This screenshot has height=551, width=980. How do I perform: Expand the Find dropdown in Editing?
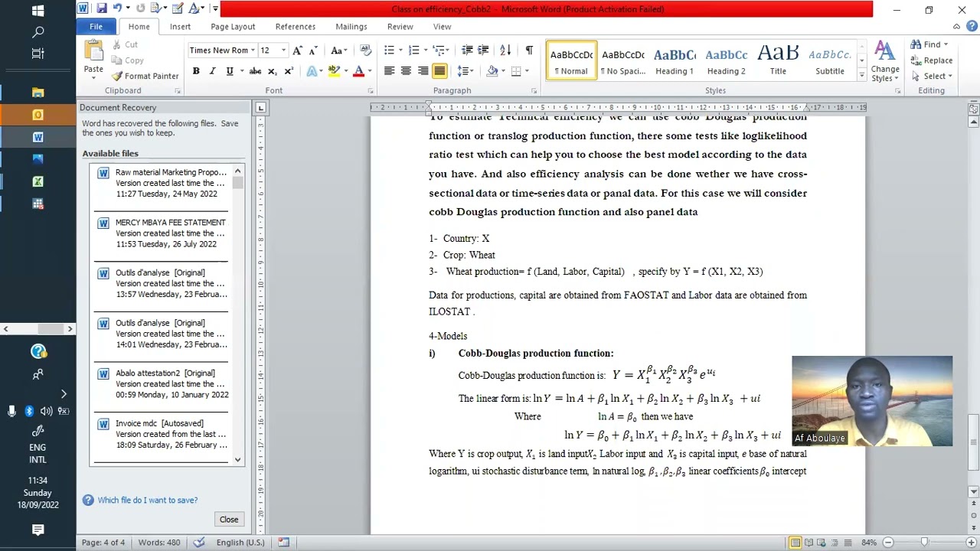pos(946,44)
